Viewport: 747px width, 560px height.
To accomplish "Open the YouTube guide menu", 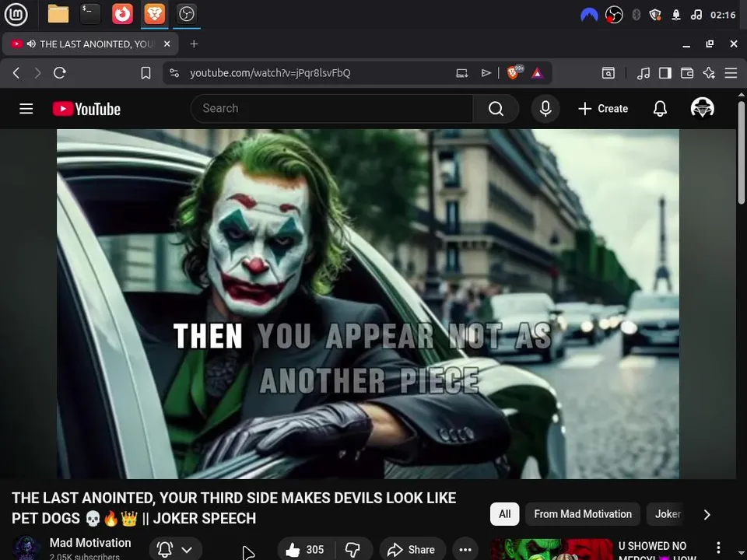I will point(26,109).
